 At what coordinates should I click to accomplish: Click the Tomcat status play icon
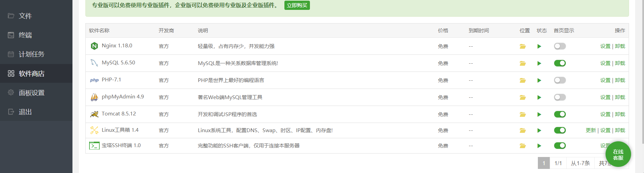(x=539, y=114)
